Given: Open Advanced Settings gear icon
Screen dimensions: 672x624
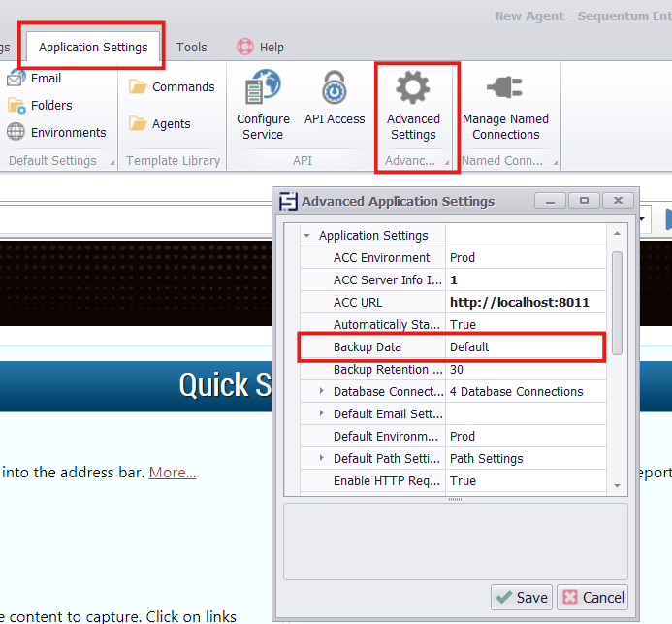Looking at the screenshot, I should 413,89.
